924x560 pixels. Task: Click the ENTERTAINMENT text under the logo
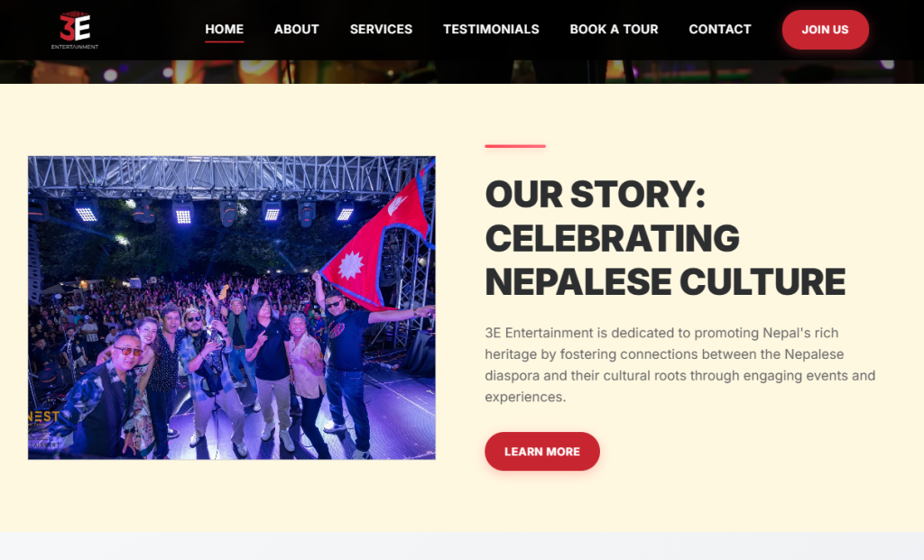(x=75, y=47)
